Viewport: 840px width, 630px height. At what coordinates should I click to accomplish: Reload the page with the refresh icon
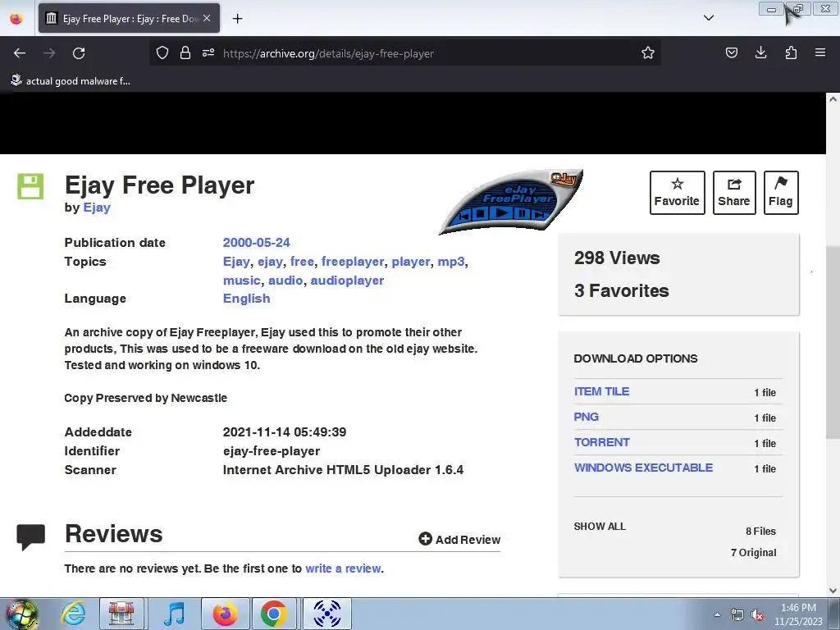[x=79, y=53]
